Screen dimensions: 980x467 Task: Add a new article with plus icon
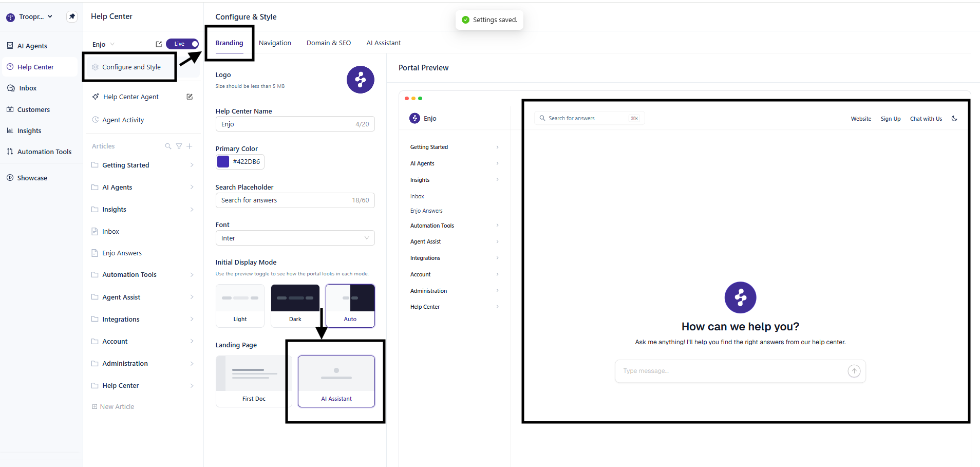(x=190, y=146)
